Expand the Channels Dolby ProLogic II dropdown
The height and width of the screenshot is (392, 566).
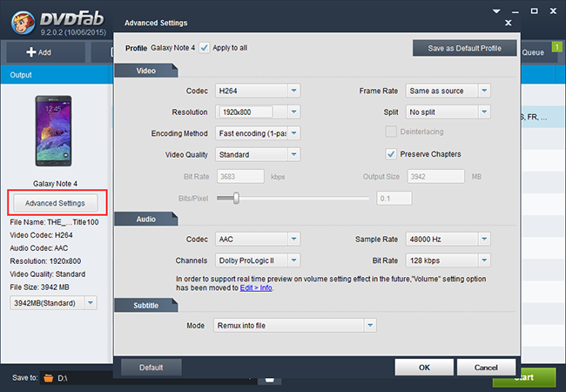293,260
